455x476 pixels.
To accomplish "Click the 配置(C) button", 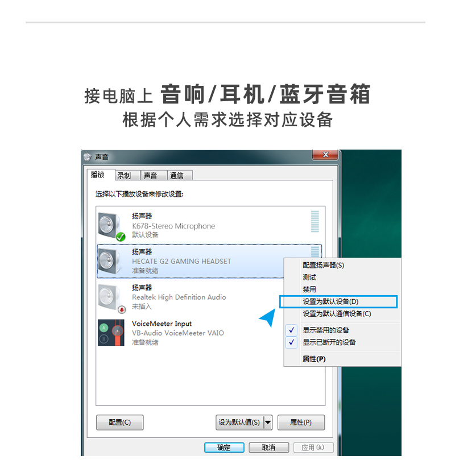I will point(119,423).
